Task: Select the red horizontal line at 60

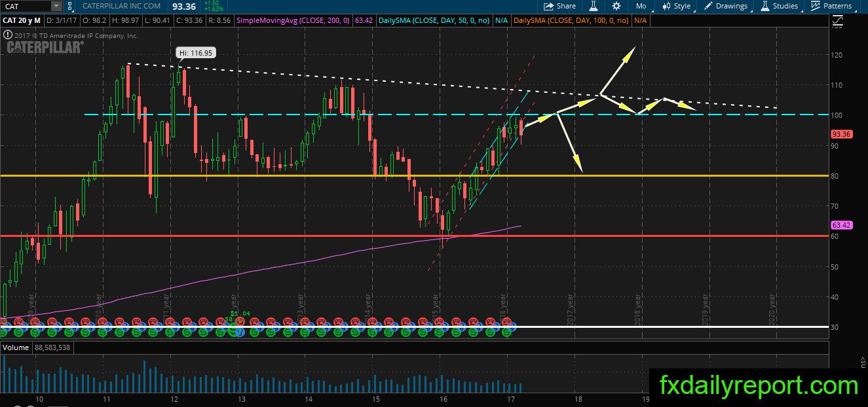Action: 414,236
